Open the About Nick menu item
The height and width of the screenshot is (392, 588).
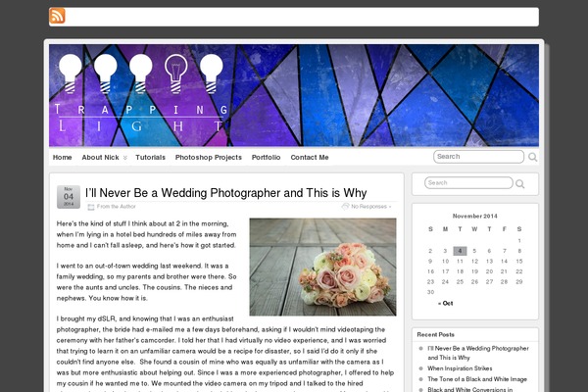tap(101, 158)
